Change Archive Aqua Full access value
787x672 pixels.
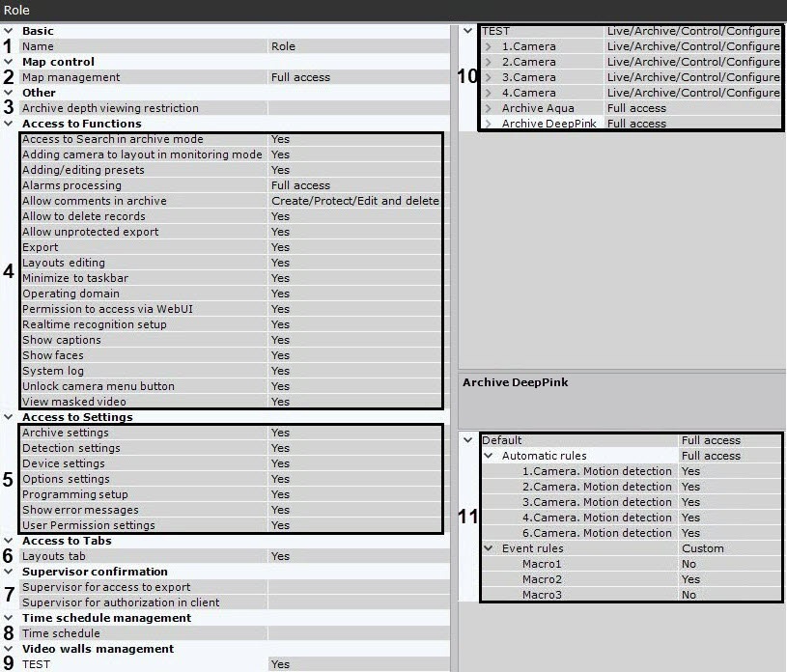tap(692, 108)
